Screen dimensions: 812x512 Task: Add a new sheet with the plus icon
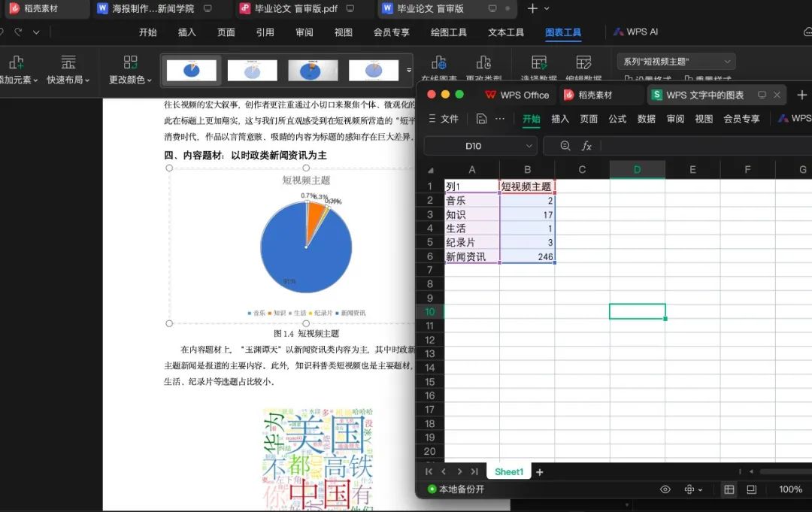(539, 472)
